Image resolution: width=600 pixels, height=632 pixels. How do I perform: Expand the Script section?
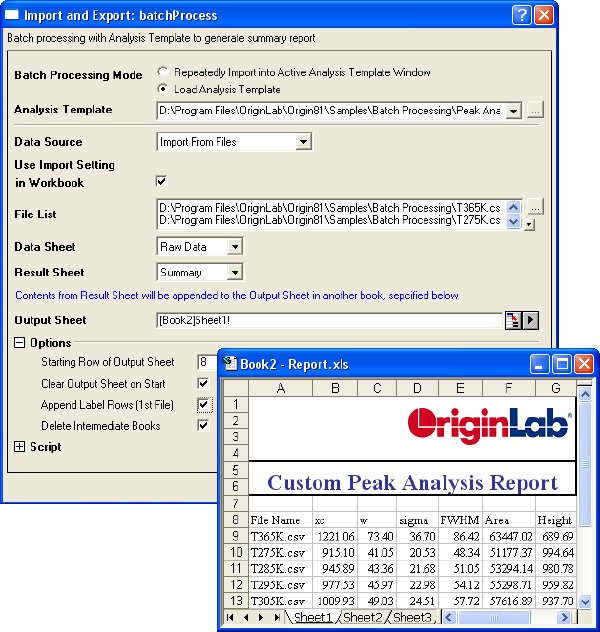pos(19,447)
